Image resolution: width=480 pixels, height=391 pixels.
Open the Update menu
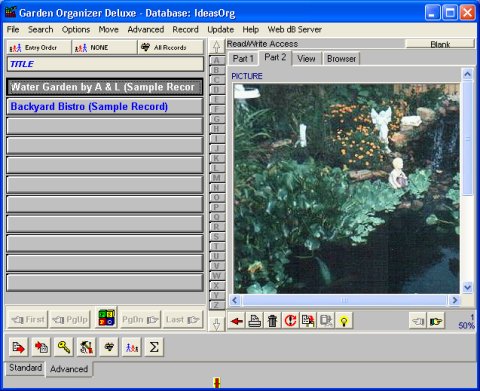220,29
